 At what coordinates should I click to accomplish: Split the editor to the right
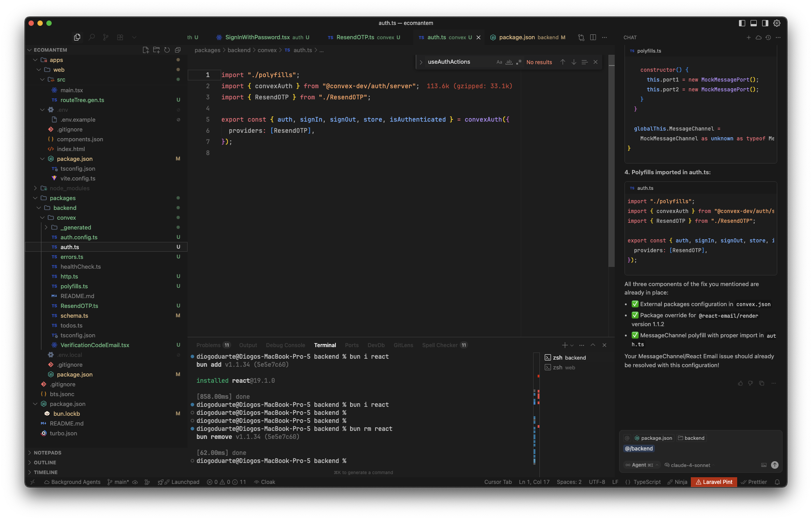click(593, 37)
